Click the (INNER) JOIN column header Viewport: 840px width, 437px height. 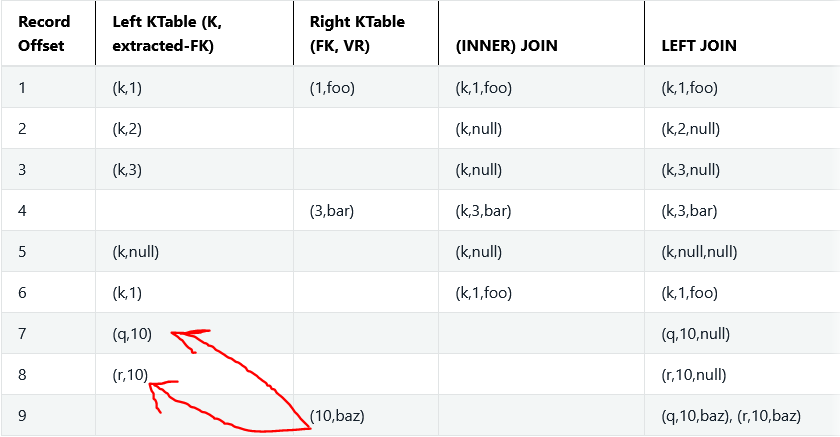click(506, 46)
